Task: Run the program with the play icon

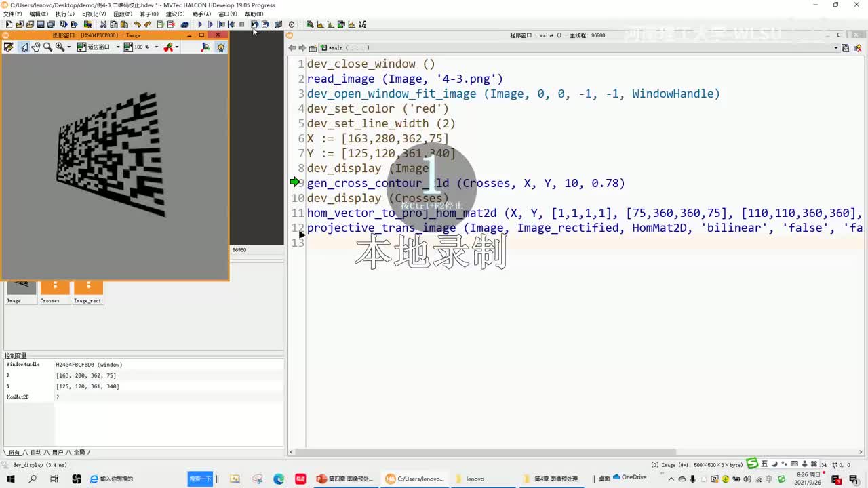Action: [200, 24]
